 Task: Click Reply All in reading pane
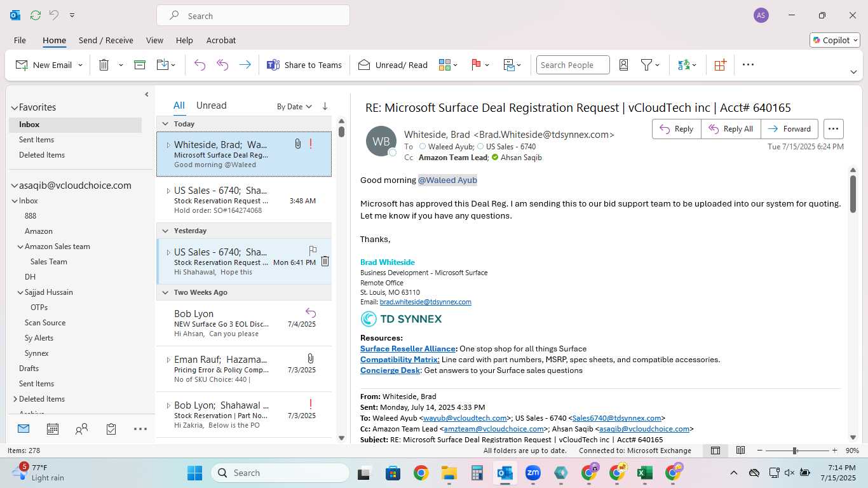pos(731,129)
